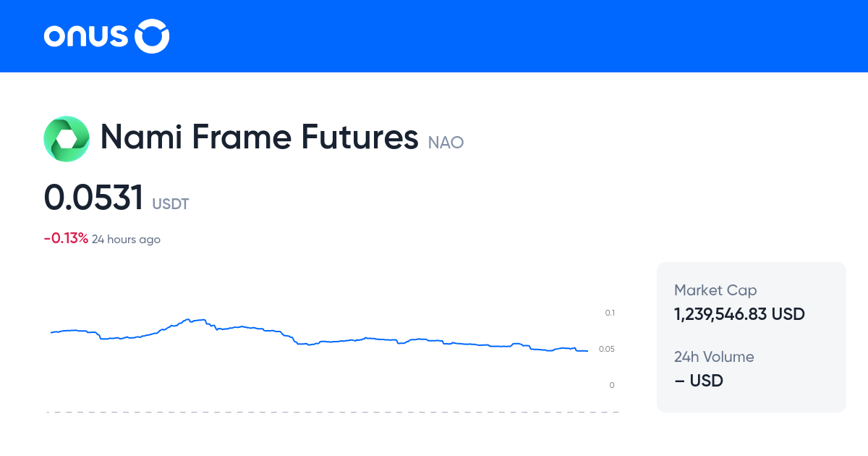Click the green NAO coin icon

(67, 138)
